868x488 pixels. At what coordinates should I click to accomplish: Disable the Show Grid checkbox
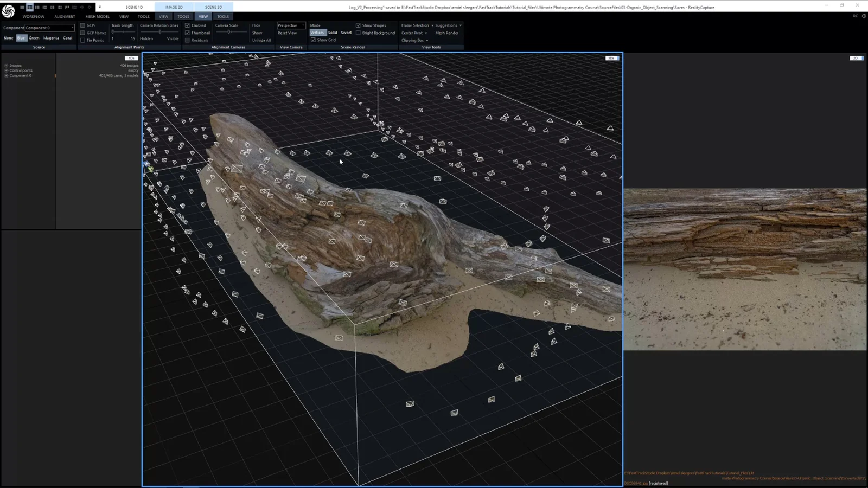tap(313, 40)
